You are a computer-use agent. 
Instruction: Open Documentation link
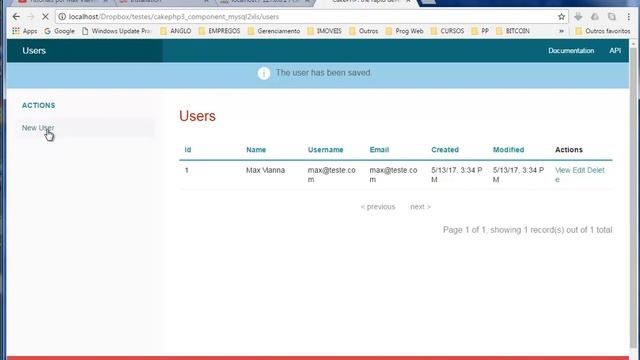coord(571,51)
